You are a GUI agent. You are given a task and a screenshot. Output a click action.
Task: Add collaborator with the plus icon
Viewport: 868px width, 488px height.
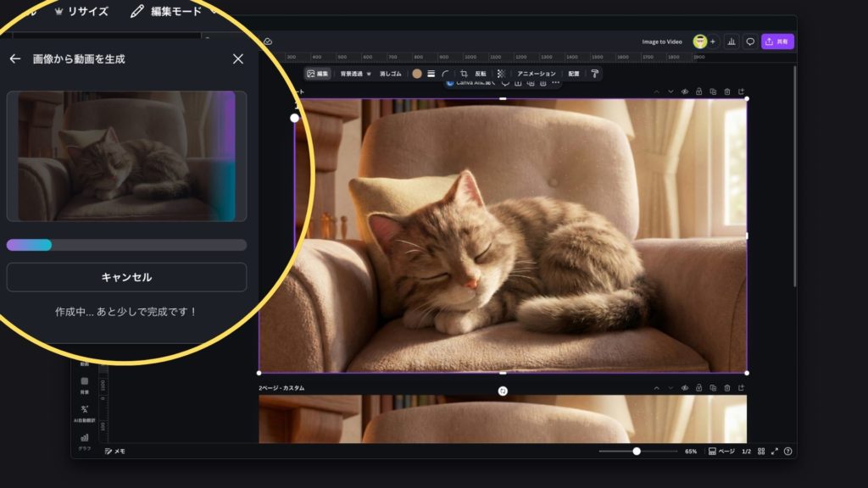[712, 42]
